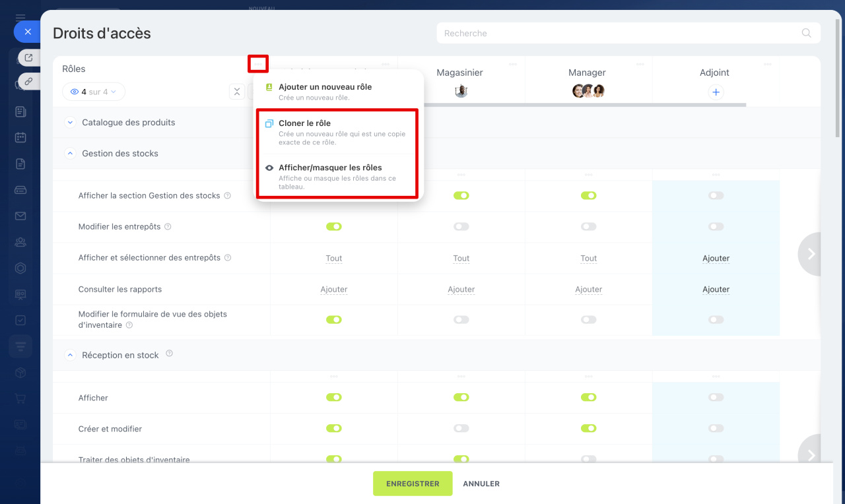Image resolution: width=845 pixels, height=504 pixels.
Task: Add a user to Adjoint role
Action: (716, 92)
